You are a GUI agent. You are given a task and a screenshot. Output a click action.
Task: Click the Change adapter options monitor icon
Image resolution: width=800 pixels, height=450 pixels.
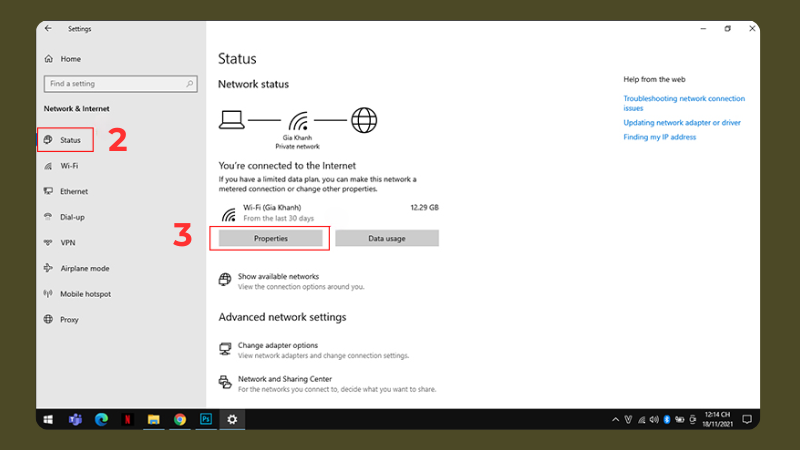click(x=225, y=348)
